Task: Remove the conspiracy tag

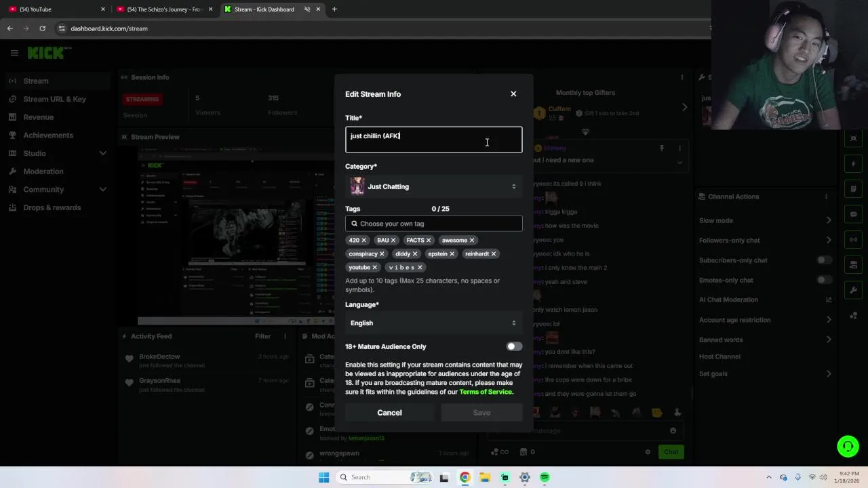Action: point(382,253)
